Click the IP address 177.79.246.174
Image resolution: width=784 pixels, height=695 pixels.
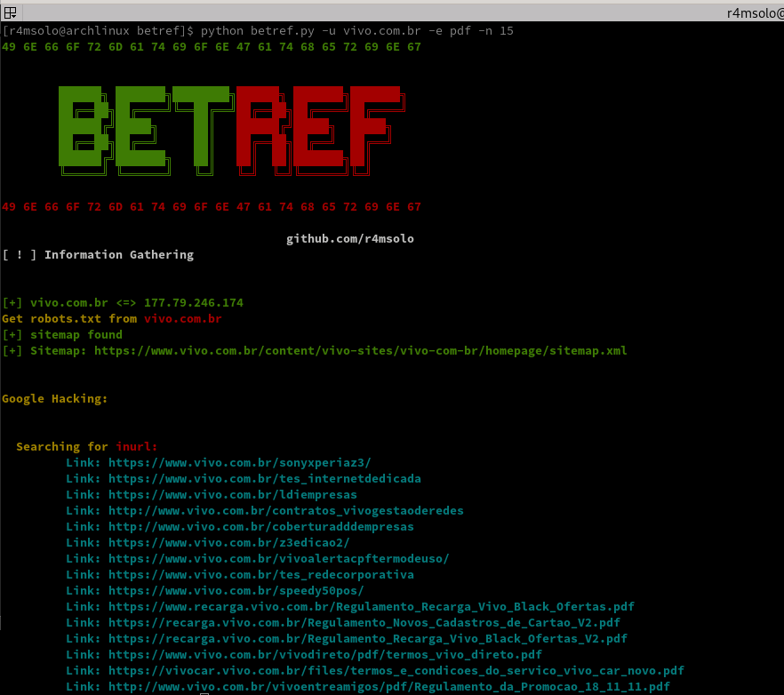(x=194, y=303)
